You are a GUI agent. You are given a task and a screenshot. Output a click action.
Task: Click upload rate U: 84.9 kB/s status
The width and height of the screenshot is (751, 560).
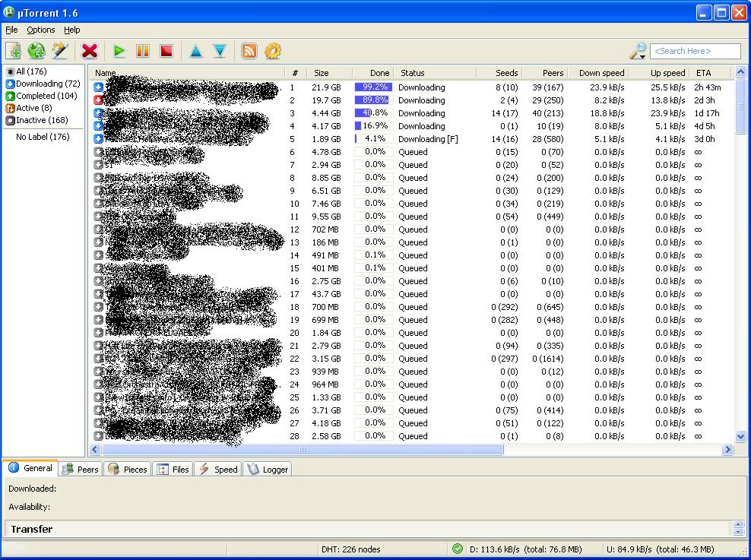[x=660, y=549]
